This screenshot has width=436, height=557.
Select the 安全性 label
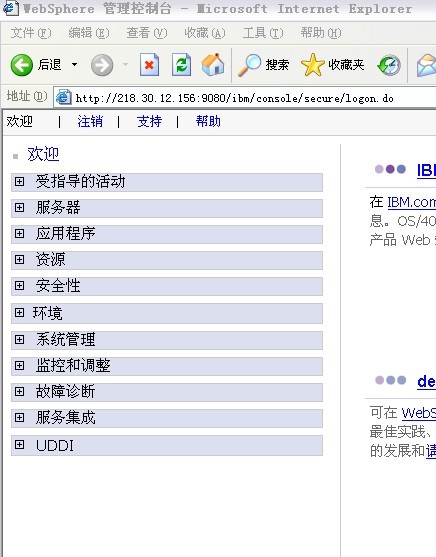(58, 285)
